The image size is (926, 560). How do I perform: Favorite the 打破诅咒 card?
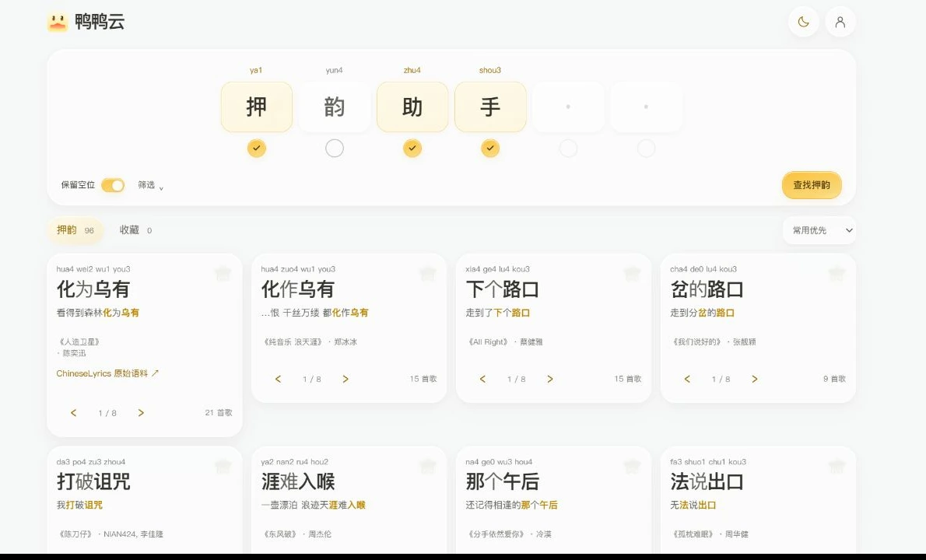pyautogui.click(x=223, y=466)
